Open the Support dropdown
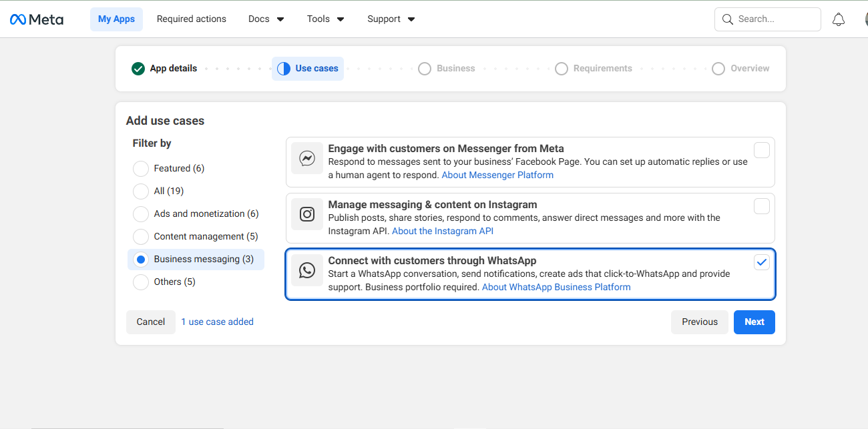 pyautogui.click(x=391, y=19)
